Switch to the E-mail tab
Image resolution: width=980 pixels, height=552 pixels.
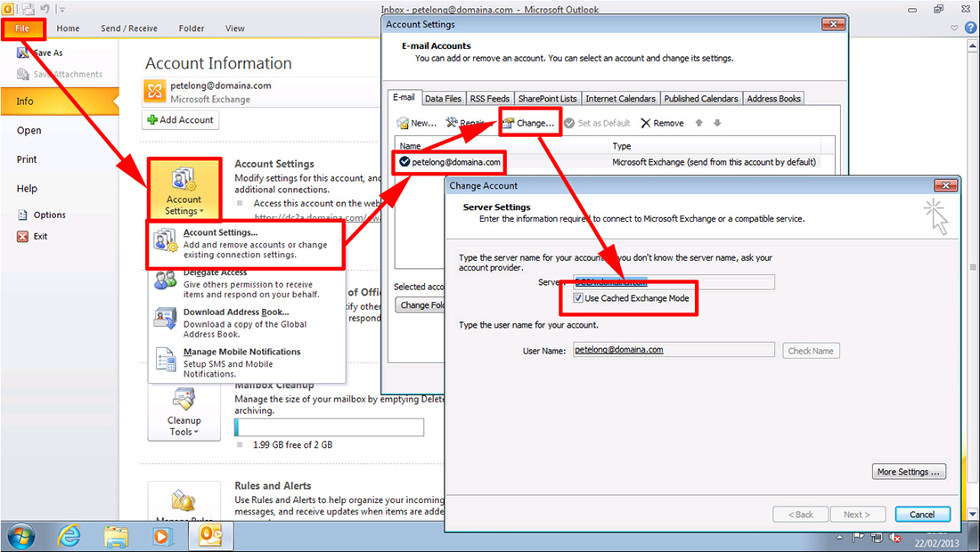tap(404, 97)
